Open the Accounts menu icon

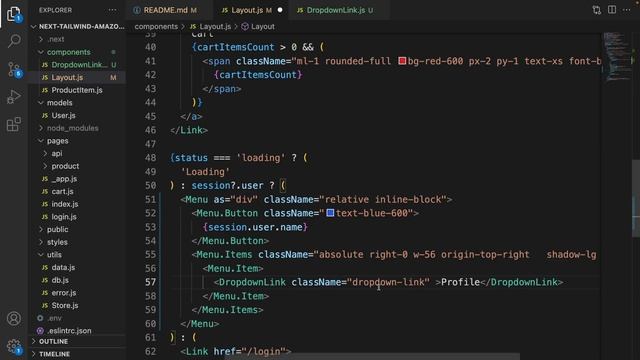[x=14, y=318]
